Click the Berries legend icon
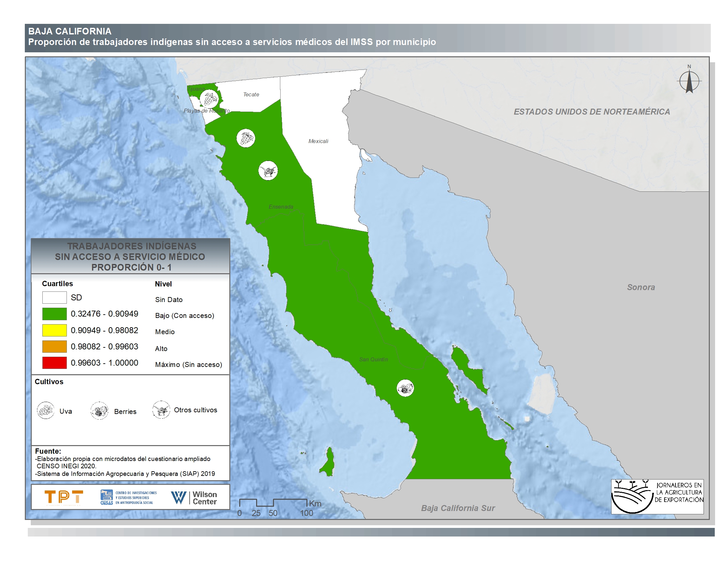 99,411
